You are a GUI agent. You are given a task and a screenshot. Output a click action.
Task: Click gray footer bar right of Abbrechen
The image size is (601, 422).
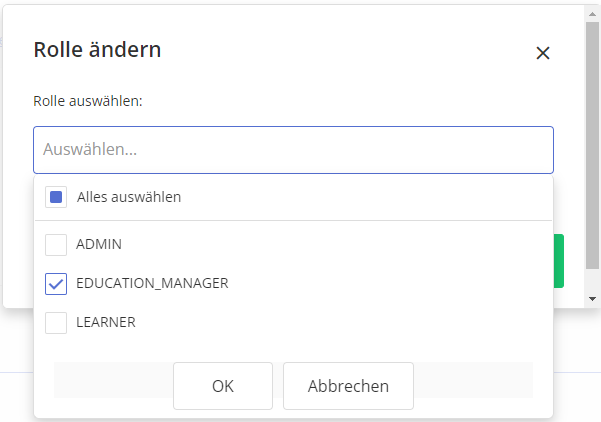pyautogui.click(x=472, y=380)
